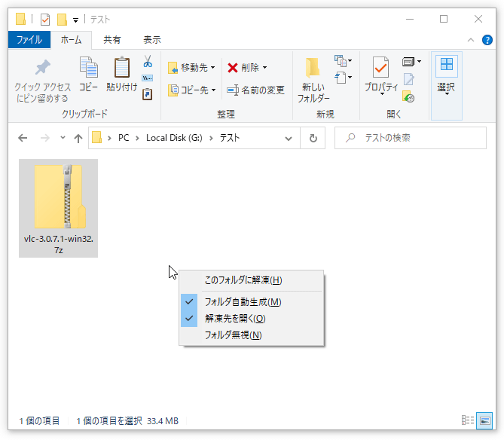Click Rename (名前の変更)
Screen dimensions: 504x440
(x=255, y=90)
